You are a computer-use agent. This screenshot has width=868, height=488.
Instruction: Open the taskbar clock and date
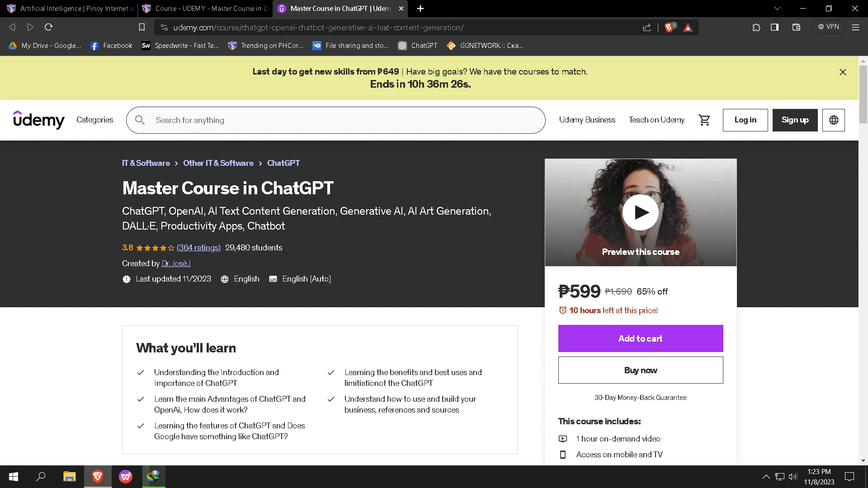(x=819, y=477)
